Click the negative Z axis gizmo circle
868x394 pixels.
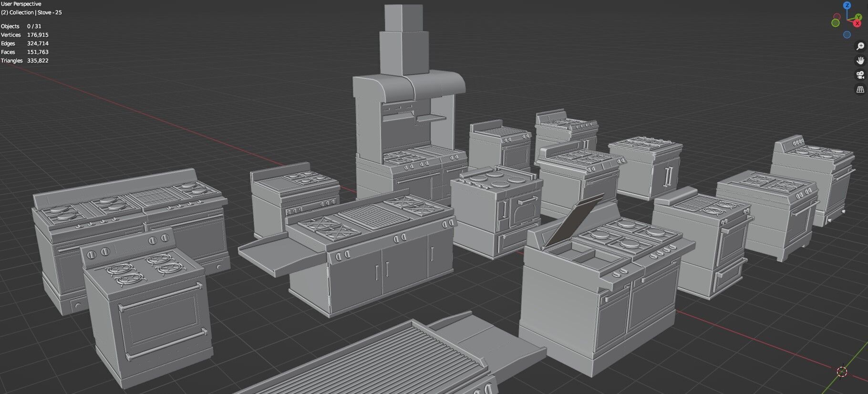[847, 35]
